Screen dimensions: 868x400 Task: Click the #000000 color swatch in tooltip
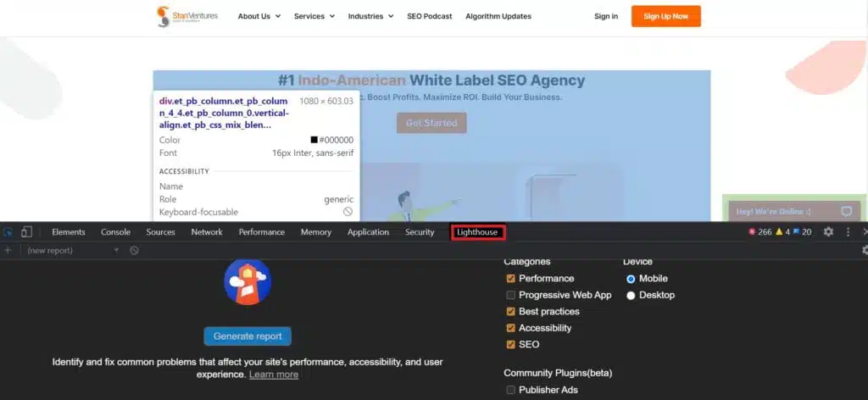(314, 140)
